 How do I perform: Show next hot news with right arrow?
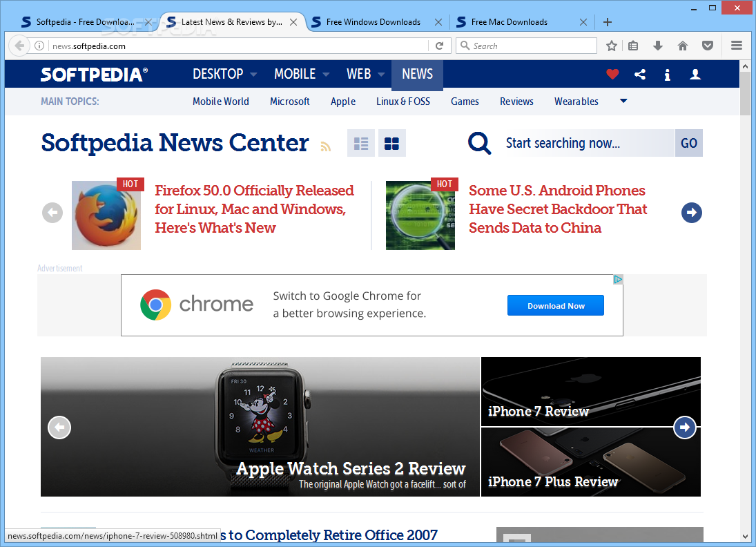pyautogui.click(x=691, y=213)
